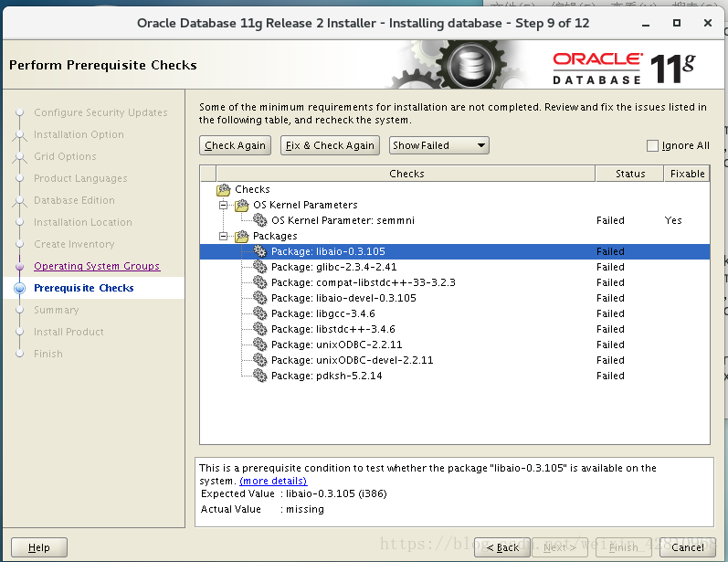Select row Package: unixODBC-2.2.11
Viewport: 728px width, 562px height.
point(455,345)
